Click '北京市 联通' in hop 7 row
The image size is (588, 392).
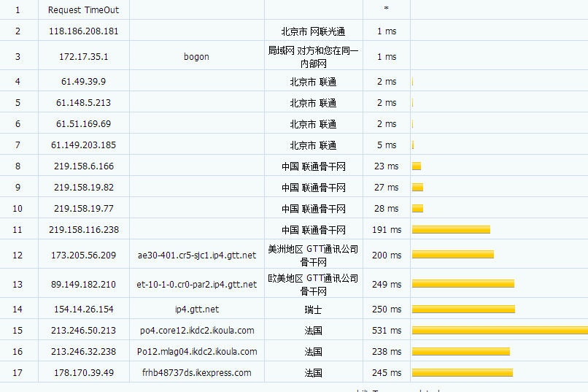[x=313, y=145]
